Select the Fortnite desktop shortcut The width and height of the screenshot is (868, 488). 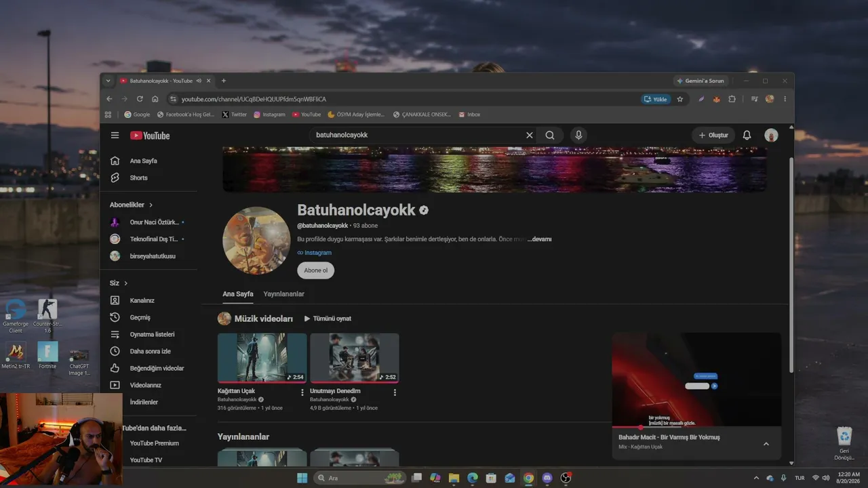[47, 355]
